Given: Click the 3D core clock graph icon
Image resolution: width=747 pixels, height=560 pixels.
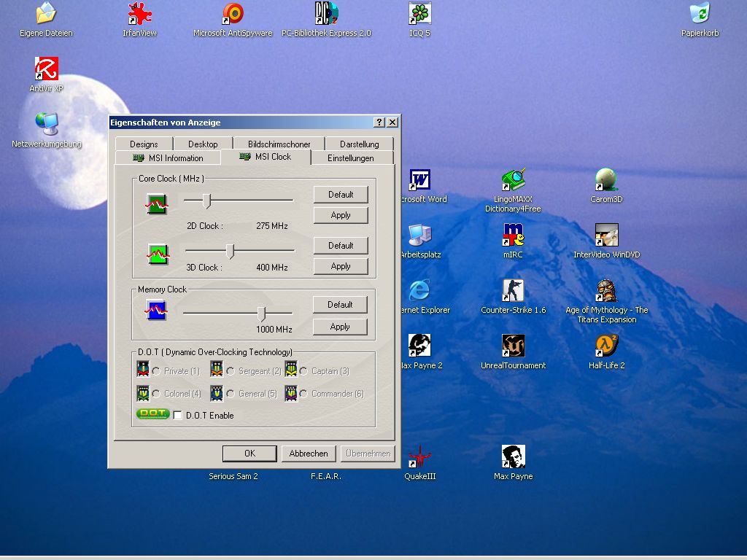Looking at the screenshot, I should coord(158,254).
